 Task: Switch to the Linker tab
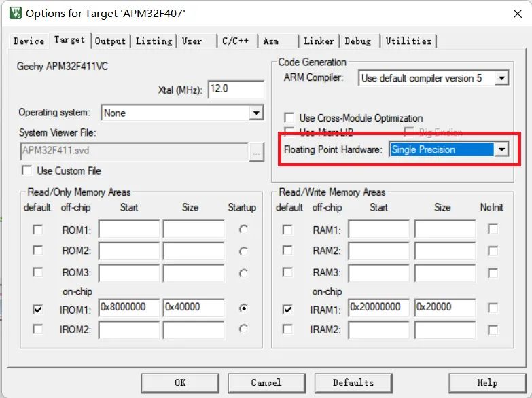319,41
